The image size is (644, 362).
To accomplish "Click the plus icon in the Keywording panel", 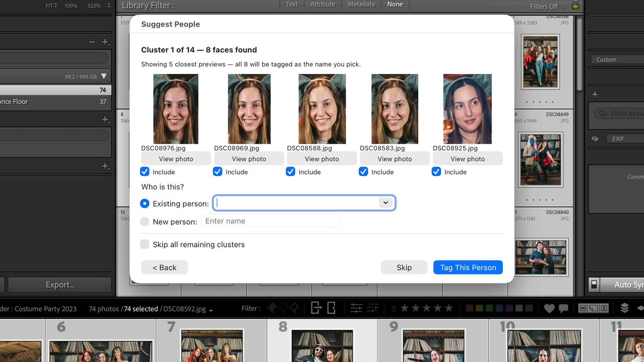I will pos(595,94).
